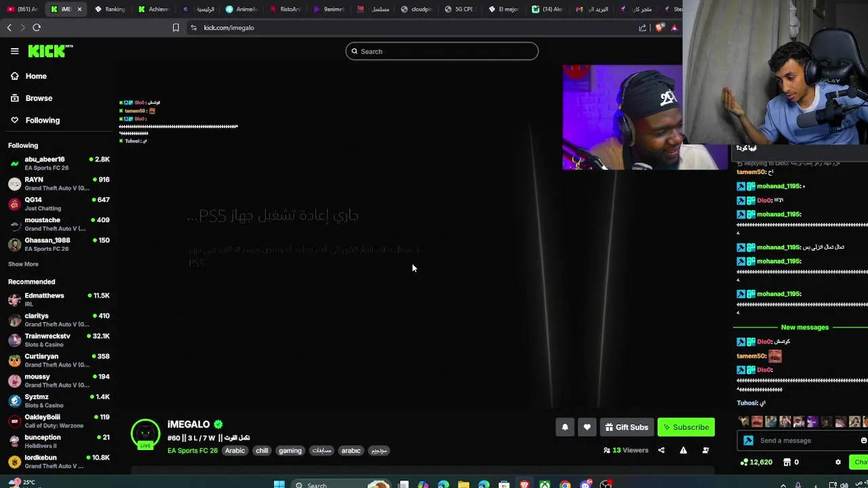Screen dimensions: 868x488
Task: Select the Arabic tag
Action: (235, 451)
